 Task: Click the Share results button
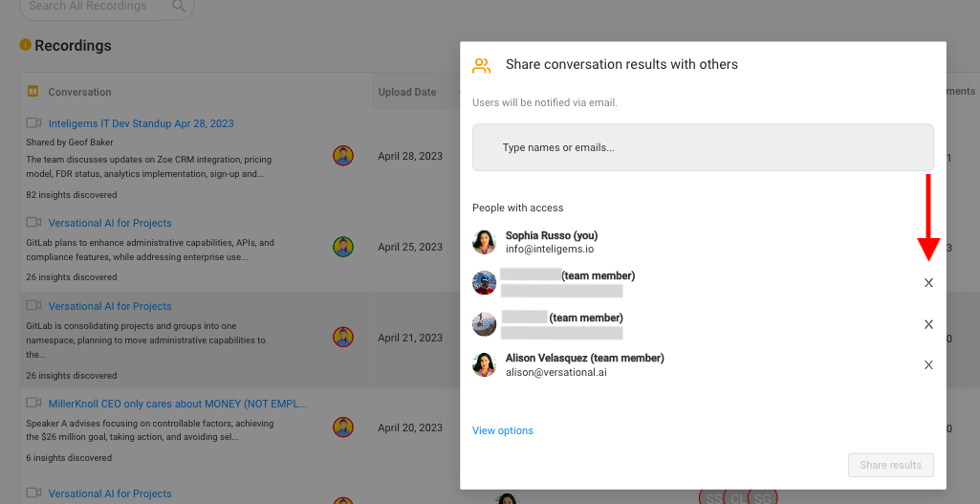pos(891,465)
